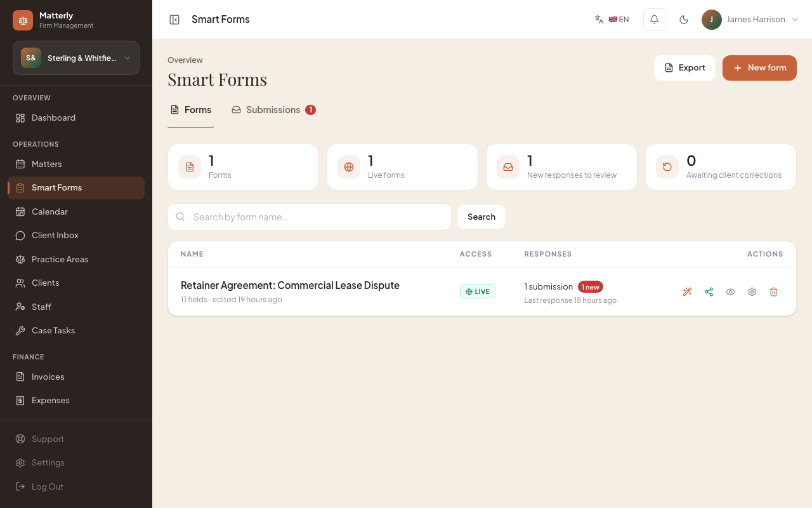This screenshot has height=508, width=812.
Task: Go to Staff page
Action: tap(76, 307)
